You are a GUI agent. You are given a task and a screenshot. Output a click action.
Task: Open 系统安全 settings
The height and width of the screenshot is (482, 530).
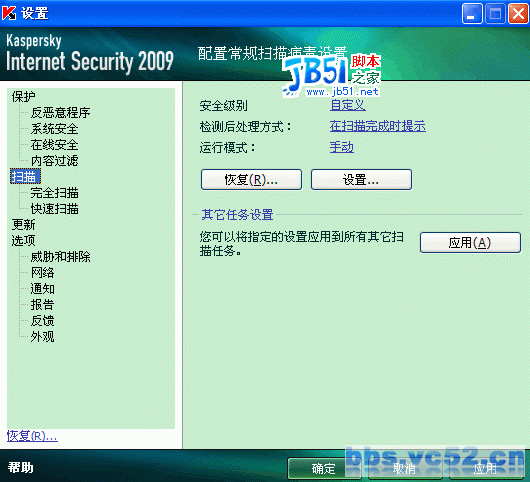(x=54, y=129)
